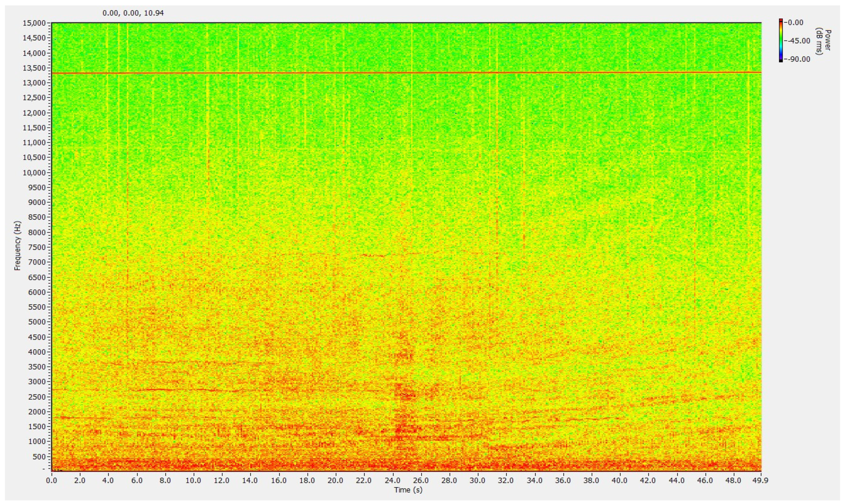Click the 10,000 frequency tick label

tap(34, 173)
